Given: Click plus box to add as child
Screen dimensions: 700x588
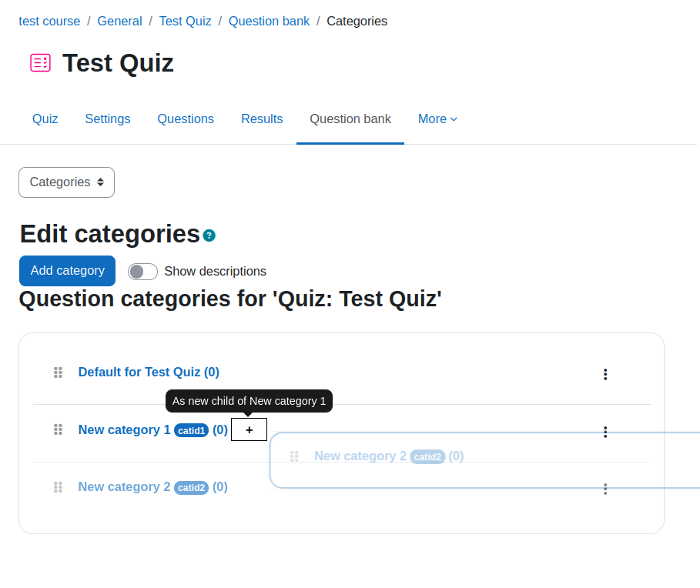Looking at the screenshot, I should tap(249, 429).
